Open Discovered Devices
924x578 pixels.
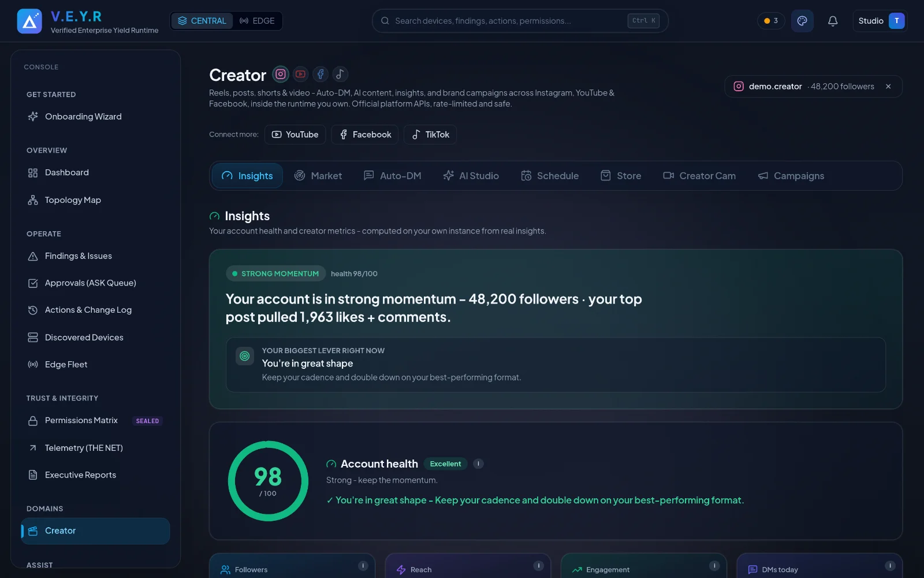pos(95,338)
